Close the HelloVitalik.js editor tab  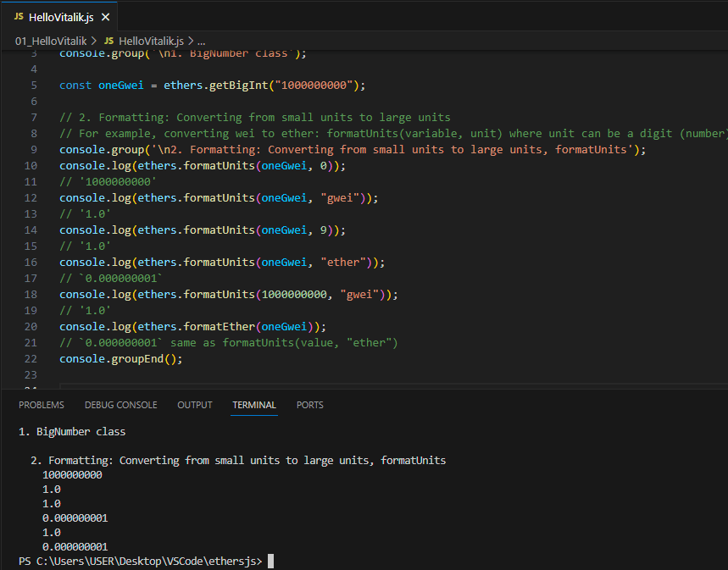(x=104, y=18)
